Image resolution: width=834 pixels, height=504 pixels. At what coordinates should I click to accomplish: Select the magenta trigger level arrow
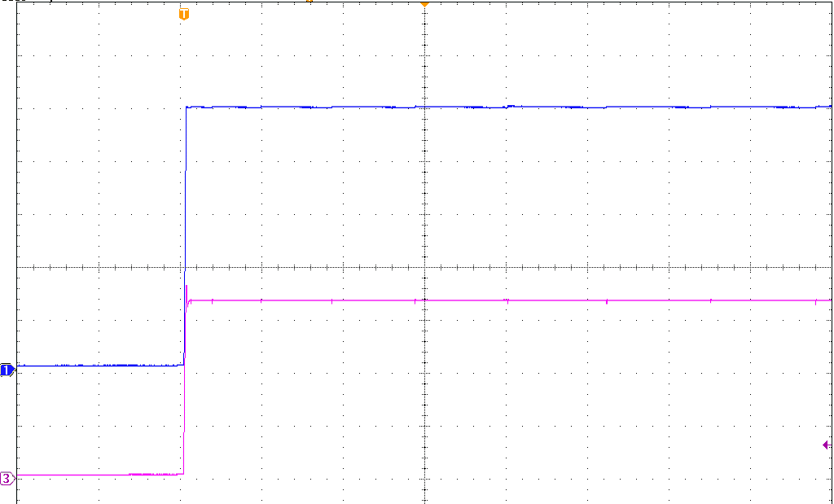tap(826, 444)
